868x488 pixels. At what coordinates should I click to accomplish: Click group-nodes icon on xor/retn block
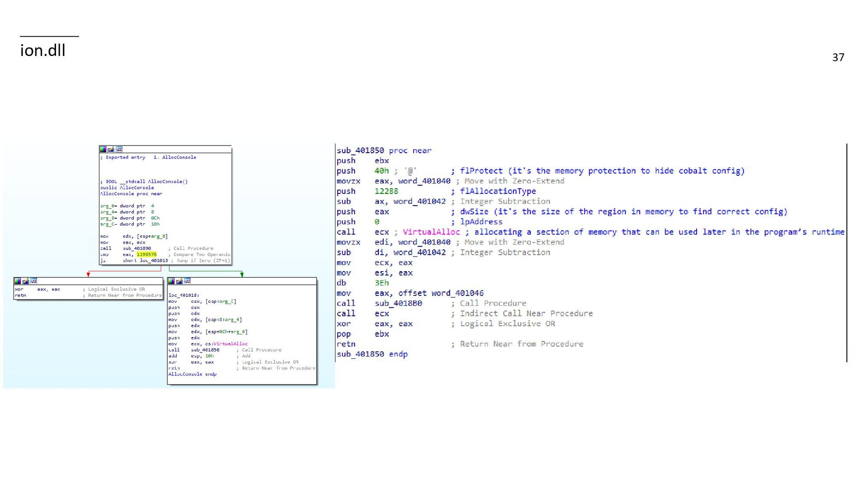click(34, 281)
